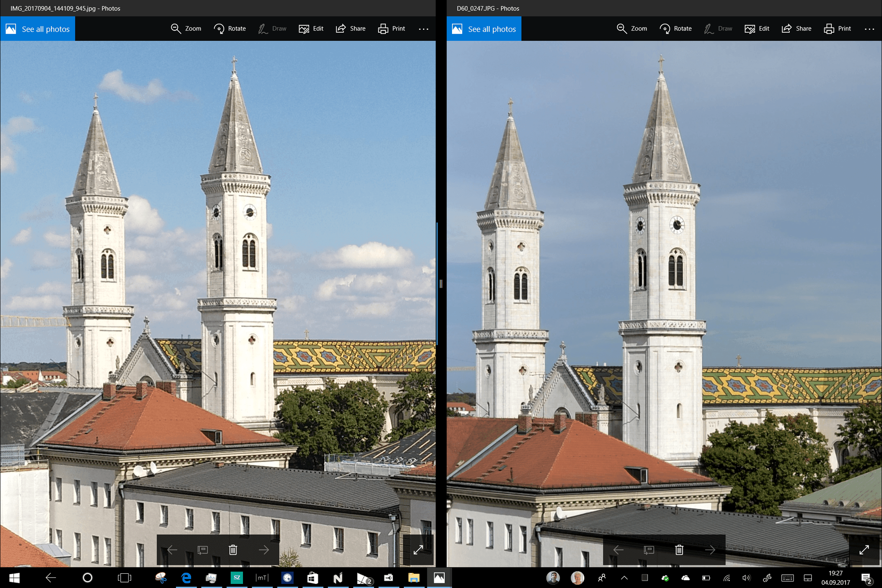Rotate the image in the left window
The image size is (882, 588).
[230, 28]
